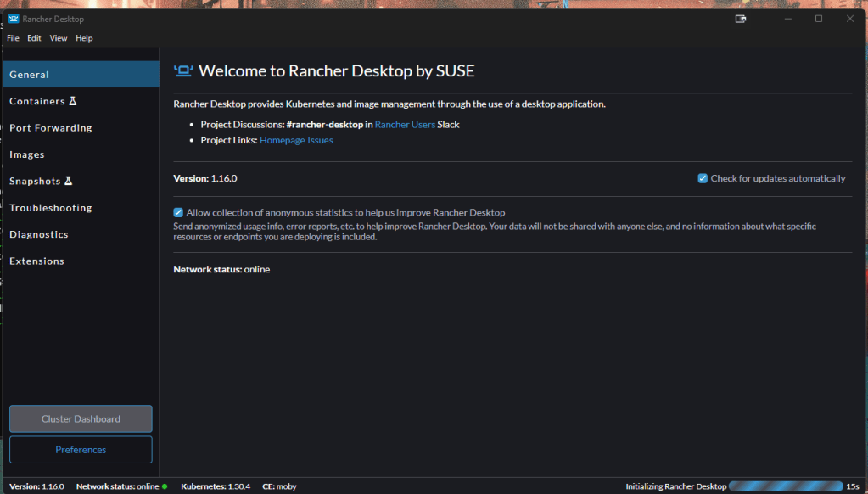The width and height of the screenshot is (868, 494).
Task: Switch to Images page
Action: 81,154
